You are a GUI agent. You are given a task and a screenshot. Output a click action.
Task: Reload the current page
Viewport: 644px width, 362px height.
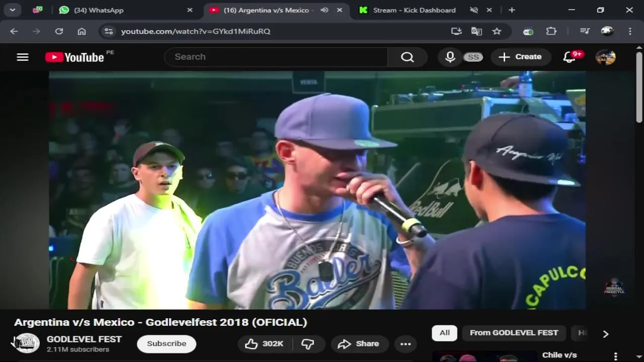[x=59, y=31]
